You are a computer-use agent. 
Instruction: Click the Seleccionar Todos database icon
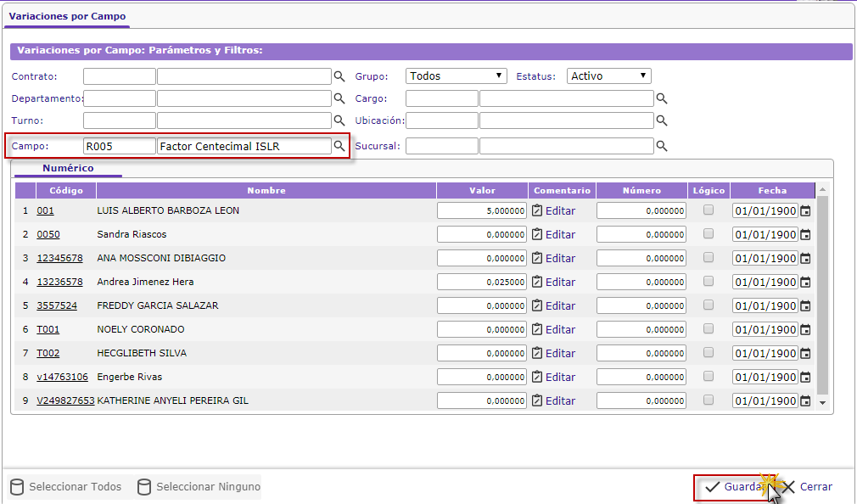tap(17, 487)
